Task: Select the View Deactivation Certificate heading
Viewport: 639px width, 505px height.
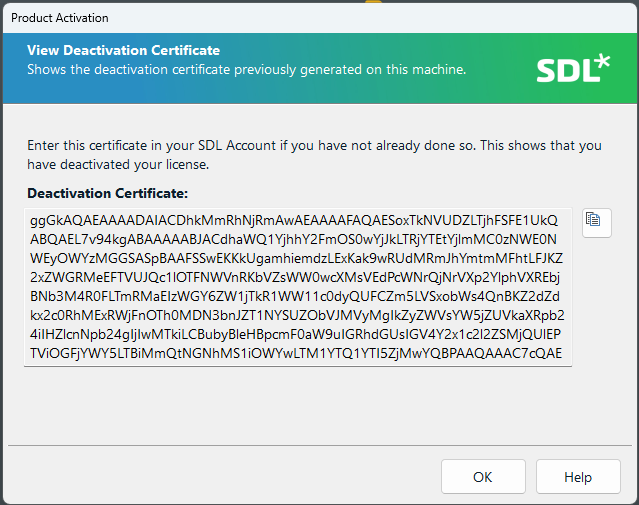Action: click(x=123, y=51)
